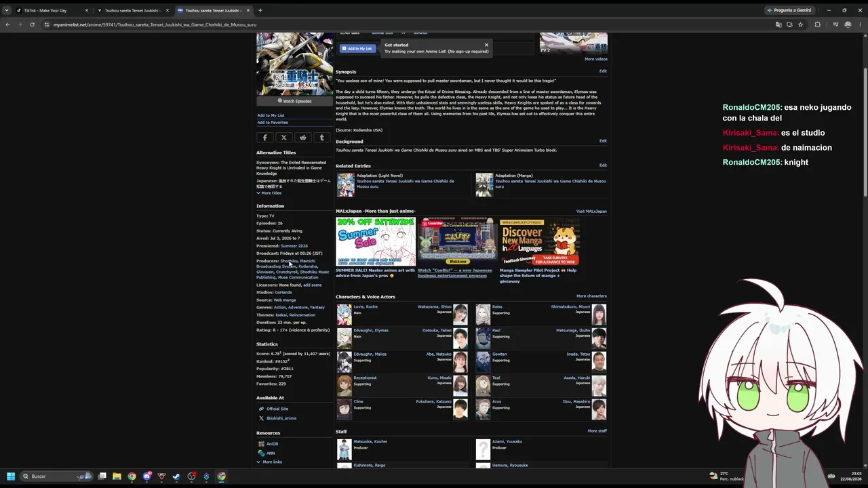Open the Reincarnation theme link
The height and width of the screenshot is (488, 868).
coord(302,315)
